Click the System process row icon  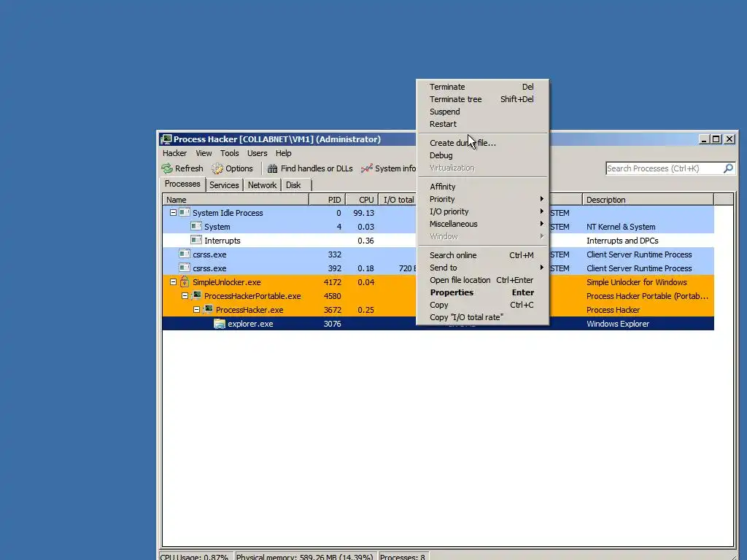click(x=196, y=226)
